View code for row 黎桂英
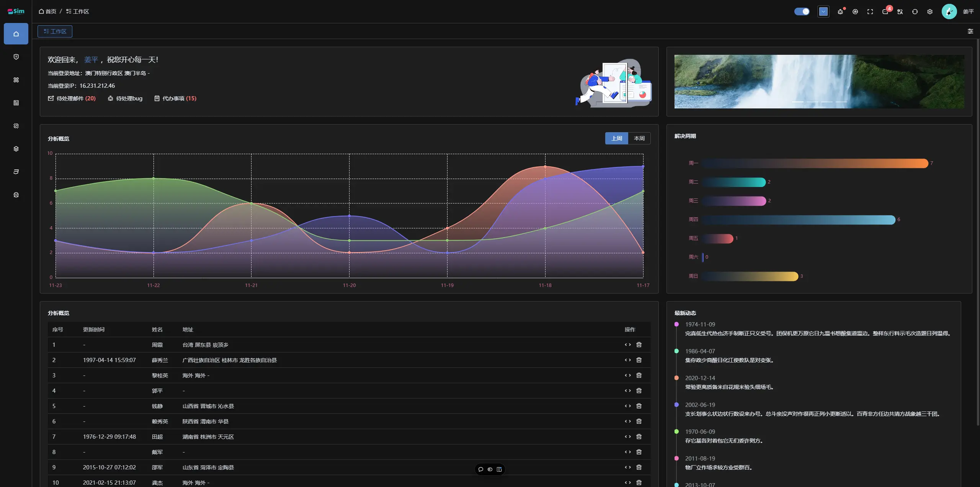 [x=628, y=375]
